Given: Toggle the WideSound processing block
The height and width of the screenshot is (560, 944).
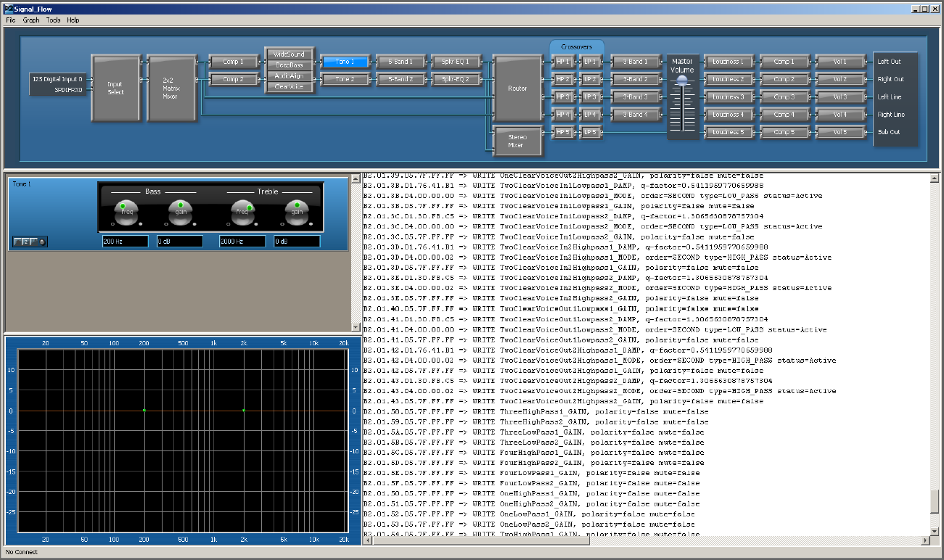Looking at the screenshot, I should [x=290, y=54].
